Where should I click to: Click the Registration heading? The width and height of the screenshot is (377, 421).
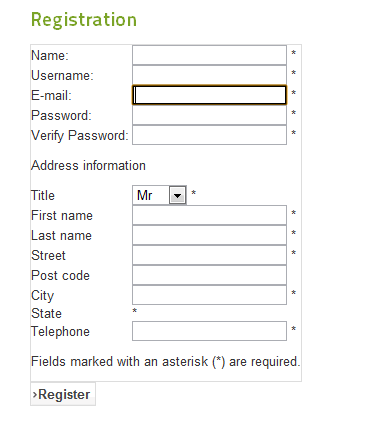(84, 20)
